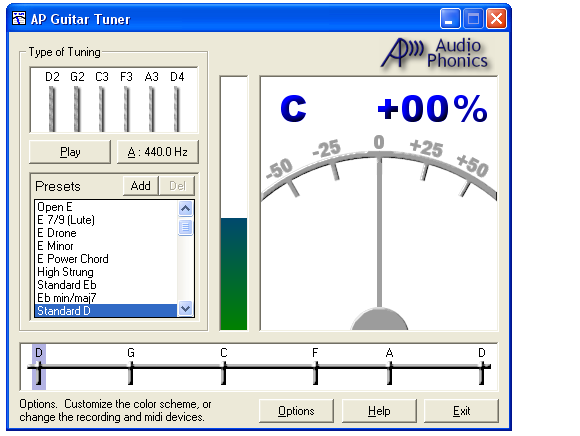Select the E Drone preset
The width and height of the screenshot is (580, 436).
coord(106,233)
